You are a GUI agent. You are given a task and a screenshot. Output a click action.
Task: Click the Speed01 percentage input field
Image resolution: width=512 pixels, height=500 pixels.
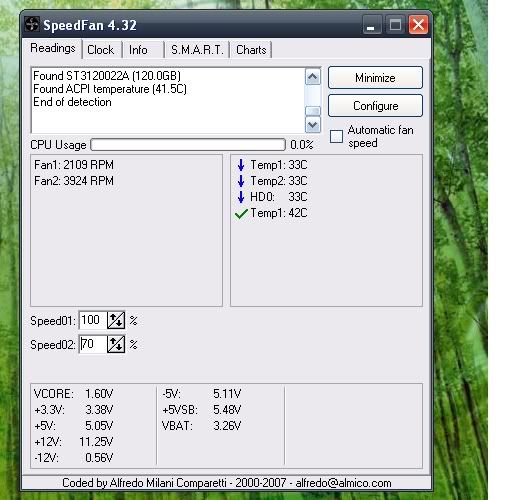(x=93, y=320)
